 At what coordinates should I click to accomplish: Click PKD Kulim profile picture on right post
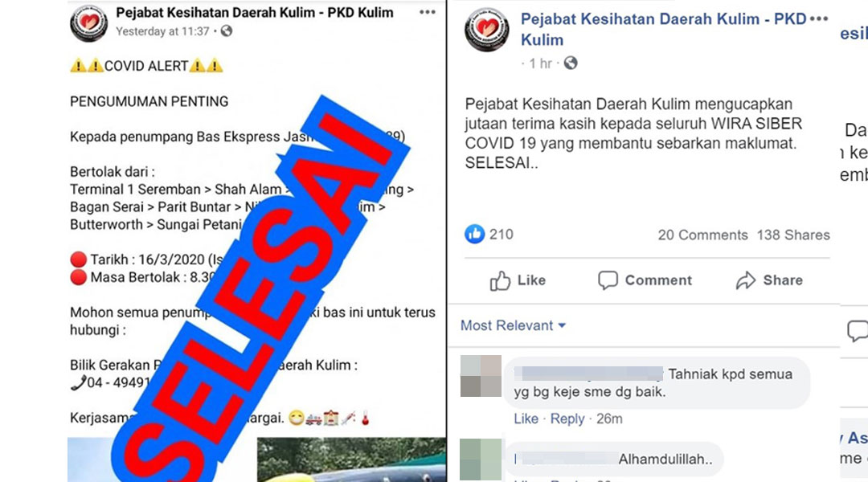click(x=486, y=29)
